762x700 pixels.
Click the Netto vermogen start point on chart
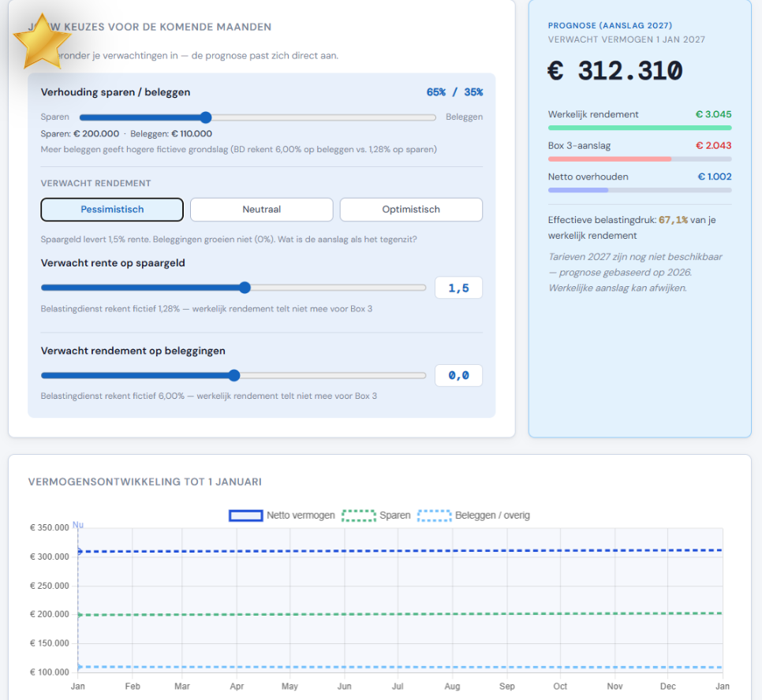pos(79,551)
